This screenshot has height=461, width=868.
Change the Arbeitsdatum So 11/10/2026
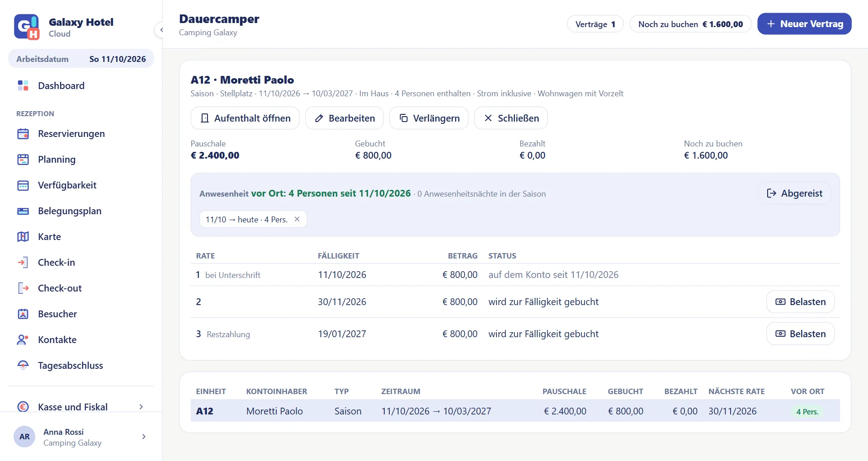(81, 59)
